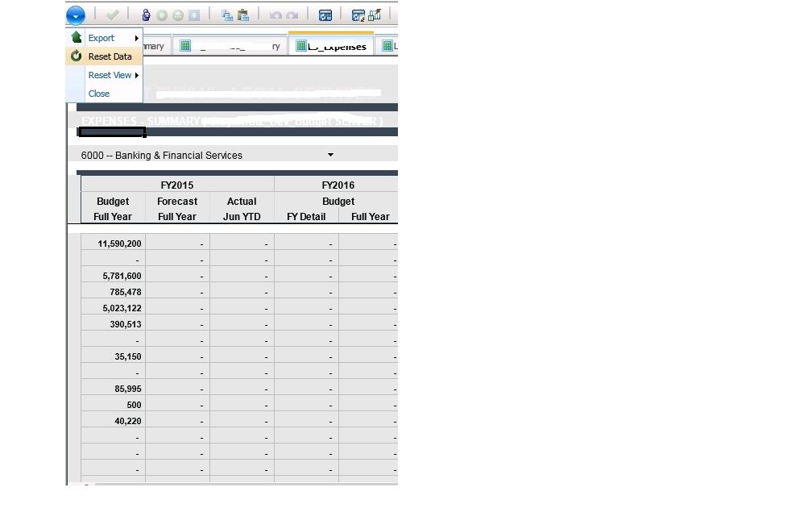
Task: Click the Paste clipboard icon
Action: coord(243,15)
